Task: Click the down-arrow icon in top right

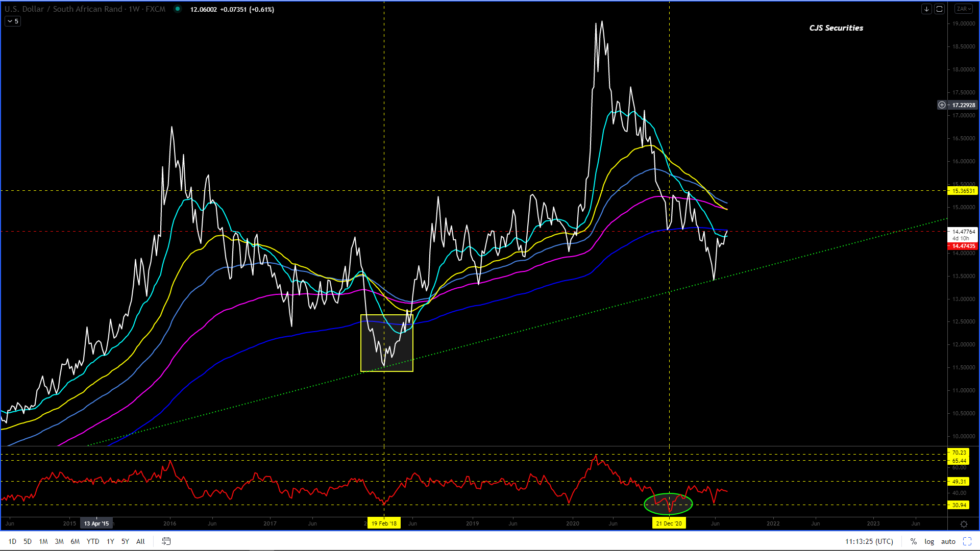Action: click(926, 9)
